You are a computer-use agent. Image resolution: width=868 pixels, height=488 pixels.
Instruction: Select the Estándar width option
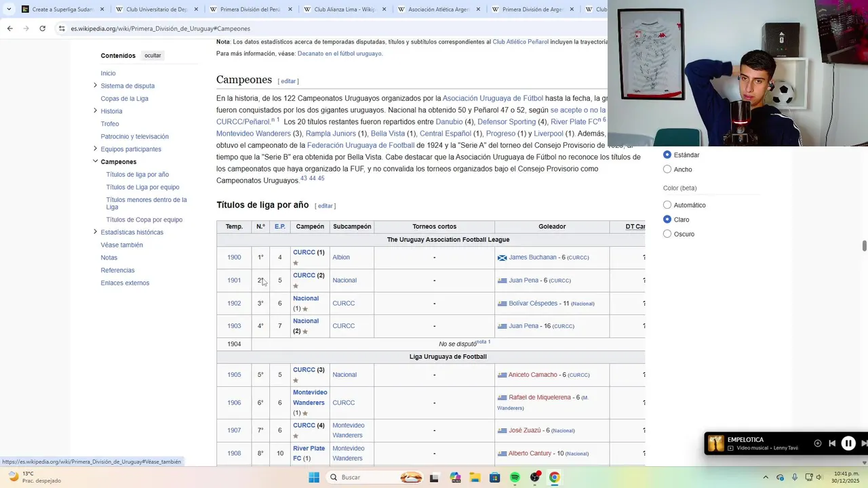click(667, 155)
